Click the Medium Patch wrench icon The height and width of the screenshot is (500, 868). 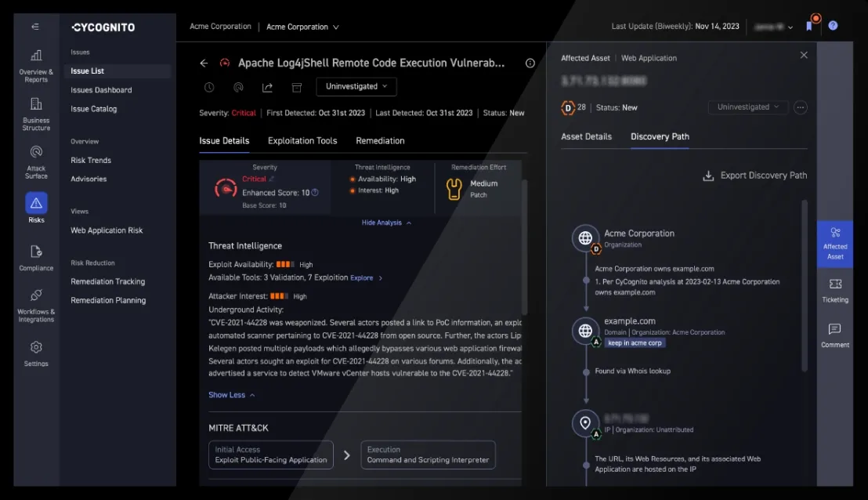point(454,189)
